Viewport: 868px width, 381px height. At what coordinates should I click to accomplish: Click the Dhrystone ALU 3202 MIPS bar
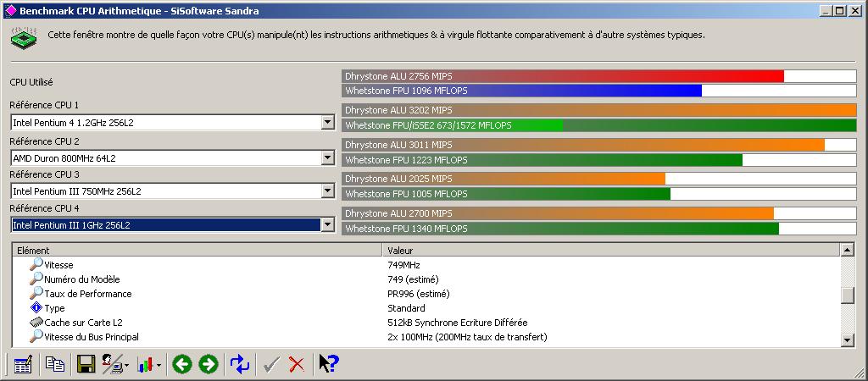599,110
